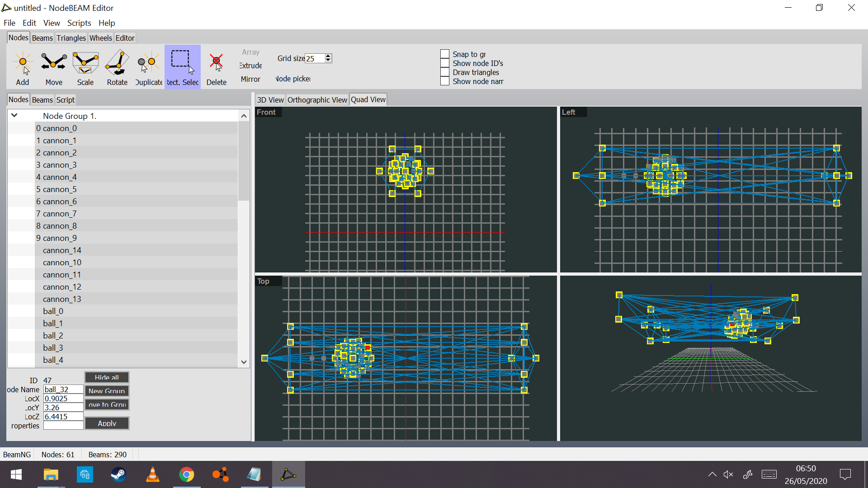Open the notification center icon
This screenshot has height=488, width=868.
point(845,474)
